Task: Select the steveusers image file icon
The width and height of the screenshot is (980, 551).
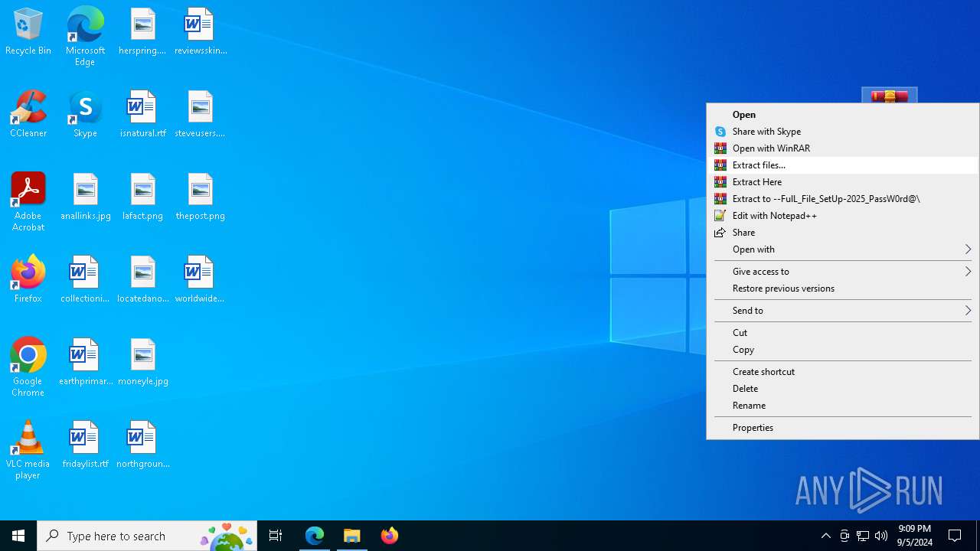Action: [200, 115]
